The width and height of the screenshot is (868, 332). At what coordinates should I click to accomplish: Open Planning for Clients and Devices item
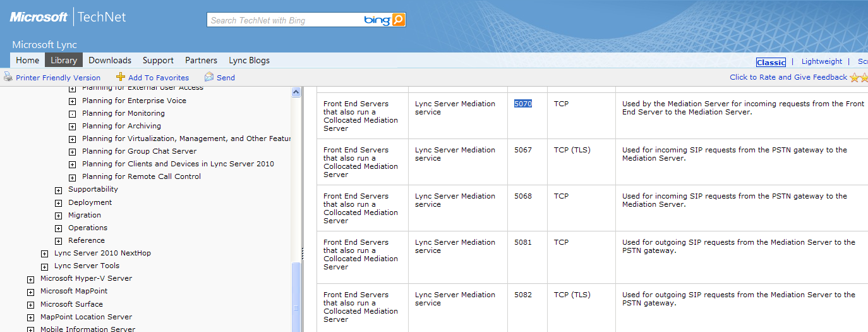(x=178, y=164)
